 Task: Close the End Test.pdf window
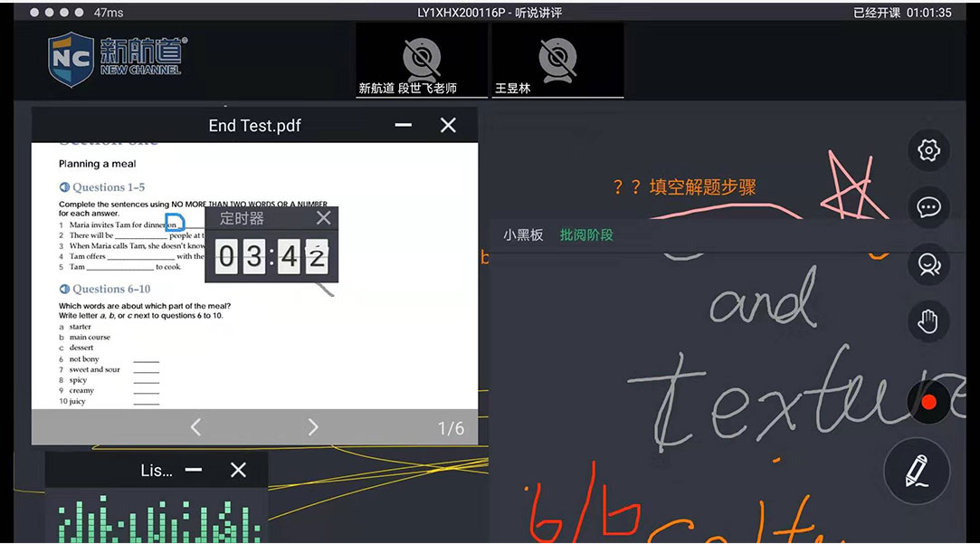[x=448, y=125]
